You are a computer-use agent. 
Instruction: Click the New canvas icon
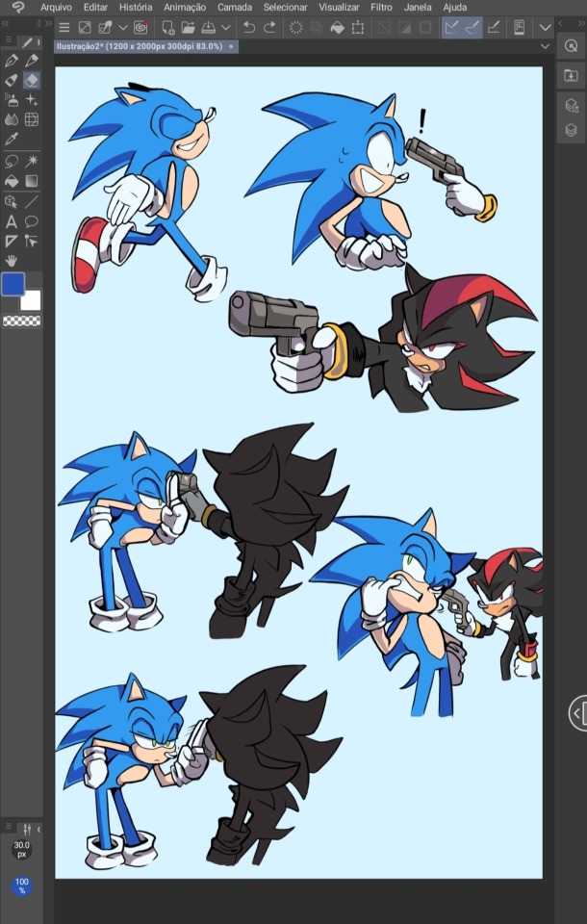click(168, 27)
